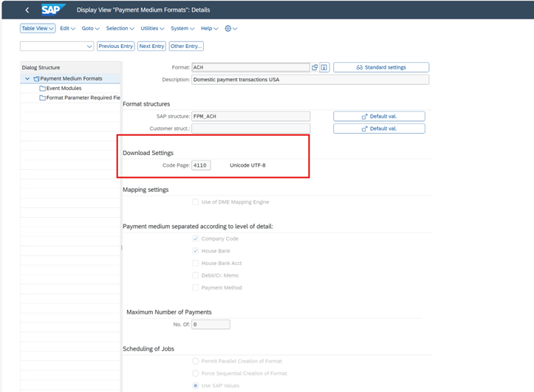Click Default val. button for SAP structure
This screenshot has height=392, width=534.
[379, 117]
